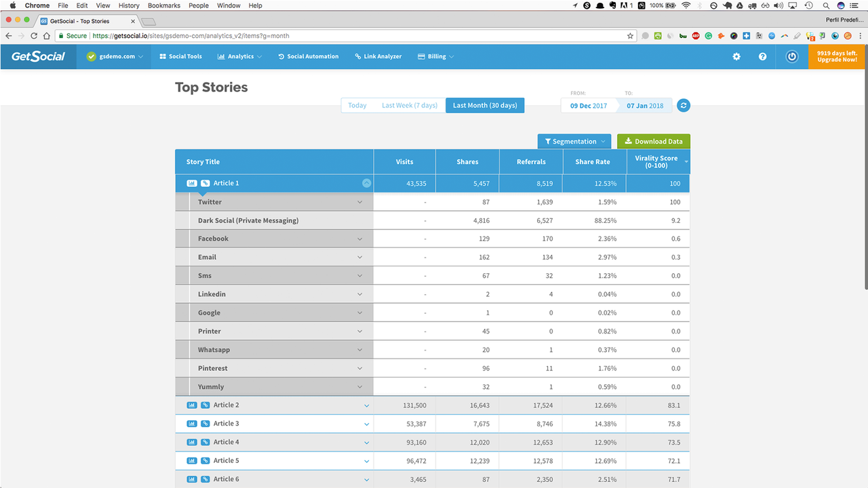This screenshot has width=868, height=488.
Task: Click the help question mark icon
Action: pos(763,56)
